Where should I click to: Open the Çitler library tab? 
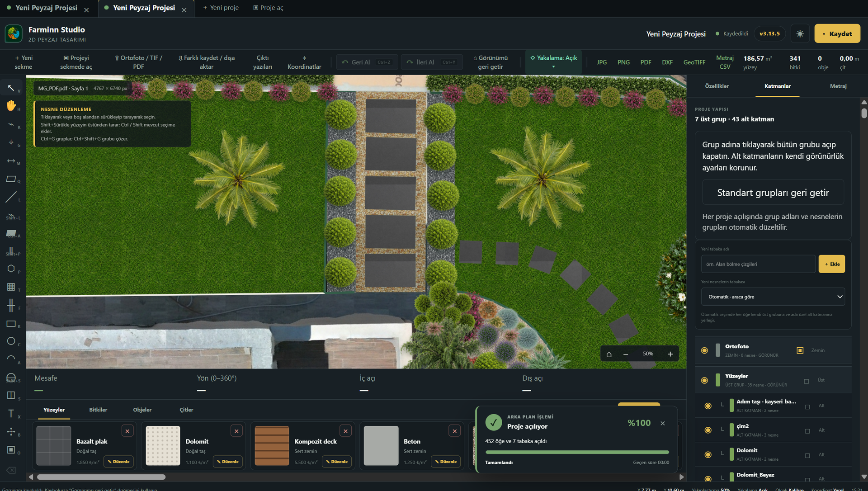pos(186,410)
